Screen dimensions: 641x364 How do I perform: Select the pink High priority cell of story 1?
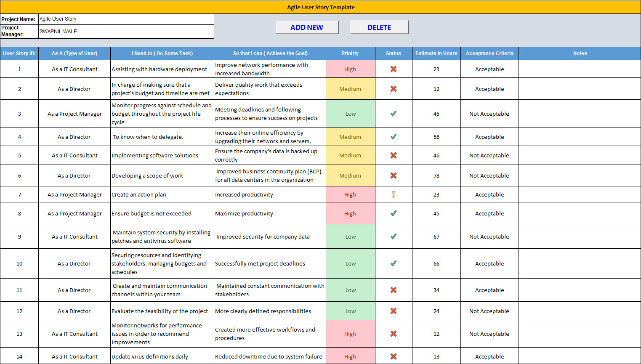click(350, 69)
